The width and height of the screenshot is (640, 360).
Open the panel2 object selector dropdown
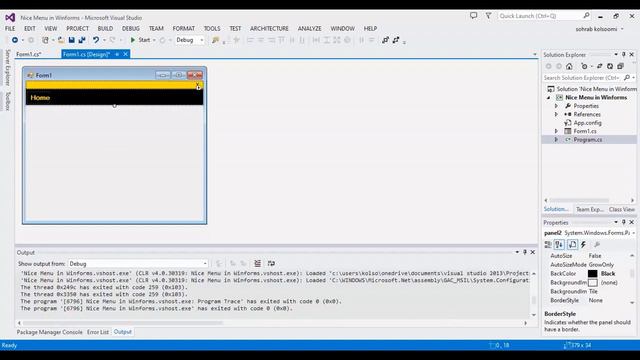(633, 233)
